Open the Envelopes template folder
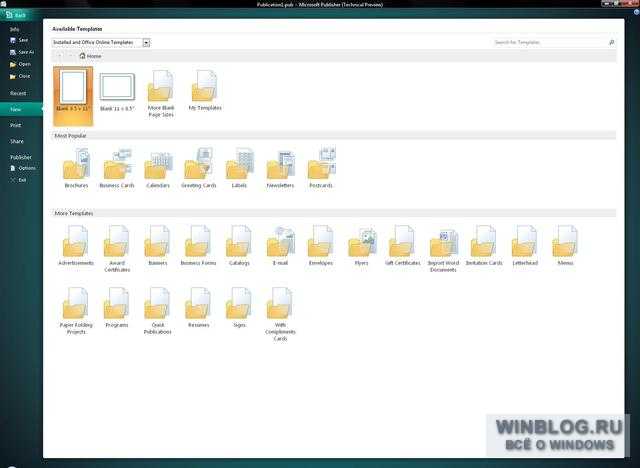 (321, 246)
